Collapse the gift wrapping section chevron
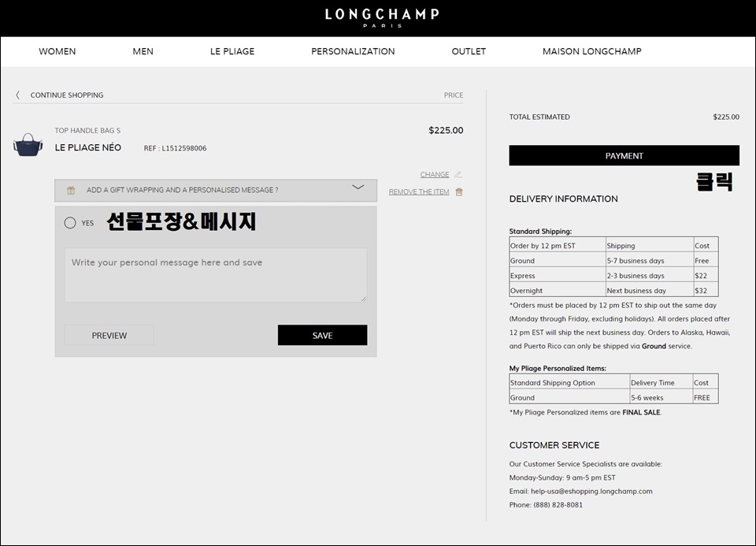Screen dimensions: 756x546 358,188
